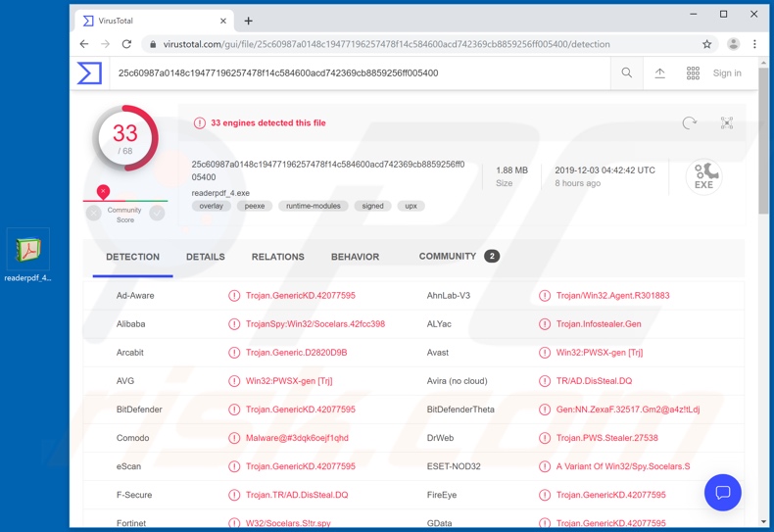The image size is (774, 532).
Task: Click Trojan.PWS.Stealer.27538 DrWeb result
Action: [606, 438]
